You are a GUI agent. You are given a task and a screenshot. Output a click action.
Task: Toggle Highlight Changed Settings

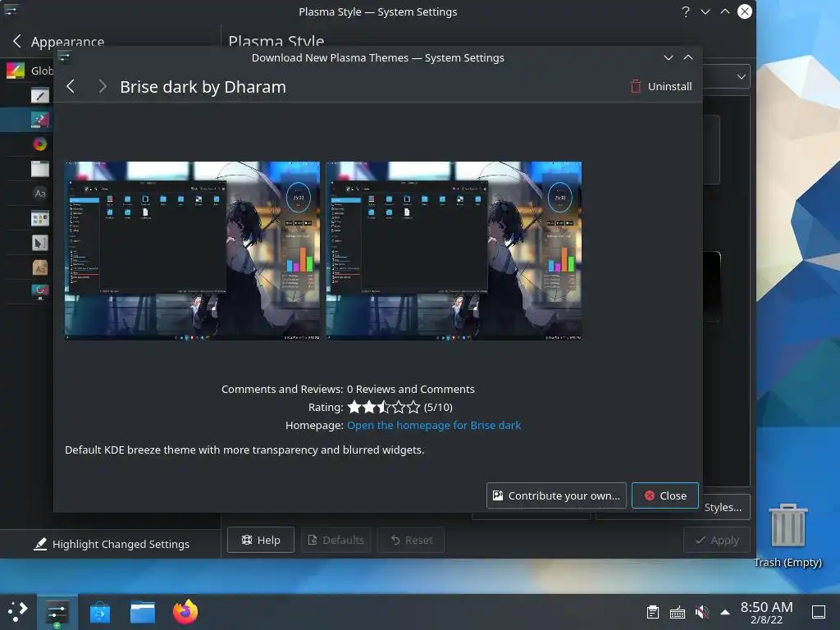coord(112,544)
